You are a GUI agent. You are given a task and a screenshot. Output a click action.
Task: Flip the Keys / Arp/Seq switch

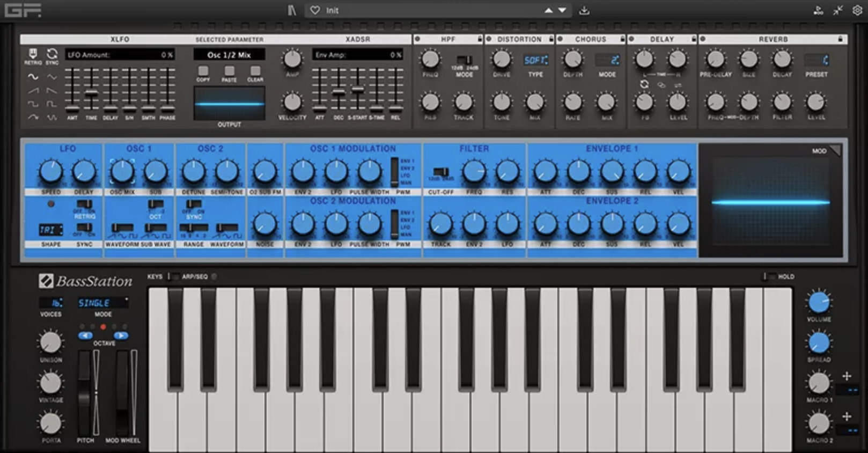pos(173,276)
